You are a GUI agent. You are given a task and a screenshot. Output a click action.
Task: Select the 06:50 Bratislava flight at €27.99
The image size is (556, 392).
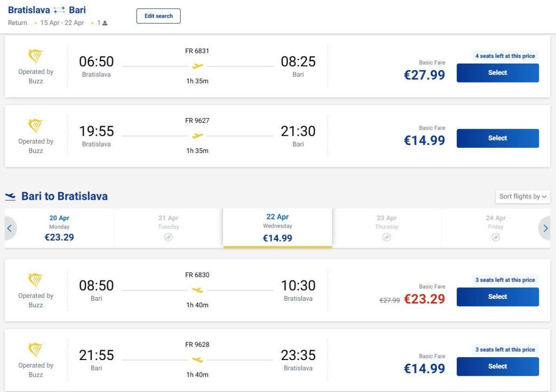(498, 73)
